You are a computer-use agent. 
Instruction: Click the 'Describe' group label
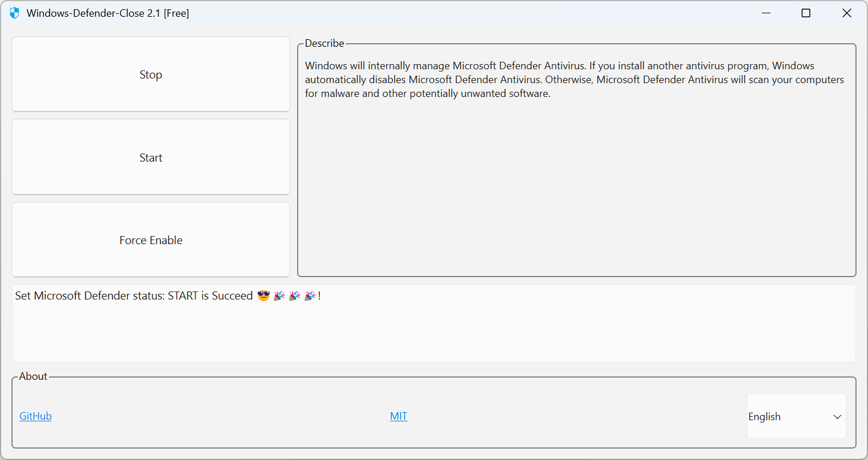pyautogui.click(x=324, y=43)
